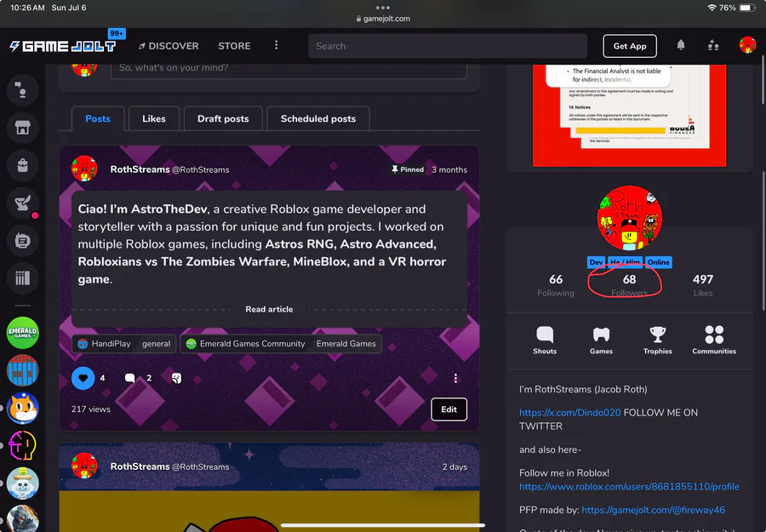Click the large profile avatar picture
Viewport: 766px width, 532px height.
pyautogui.click(x=629, y=218)
